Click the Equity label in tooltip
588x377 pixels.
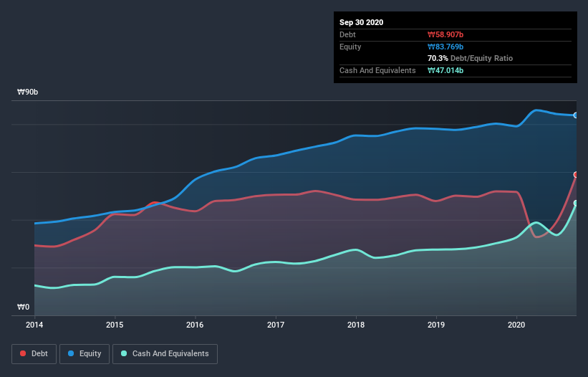(350, 47)
